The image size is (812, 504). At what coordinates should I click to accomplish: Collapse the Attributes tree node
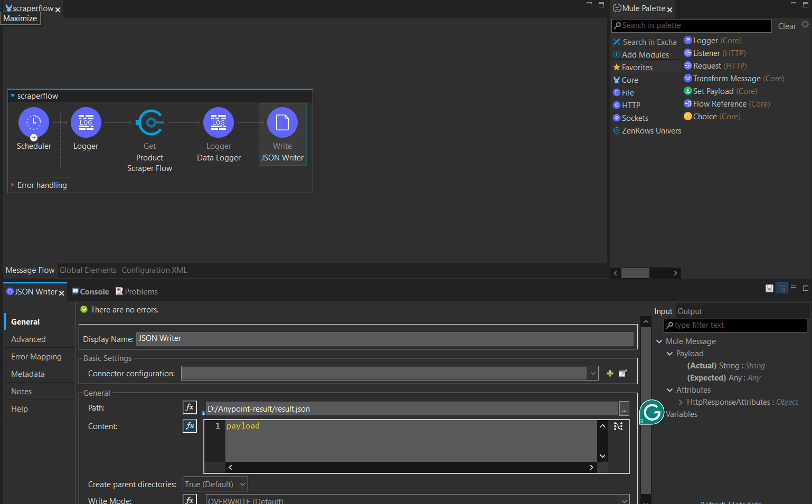pyautogui.click(x=669, y=390)
